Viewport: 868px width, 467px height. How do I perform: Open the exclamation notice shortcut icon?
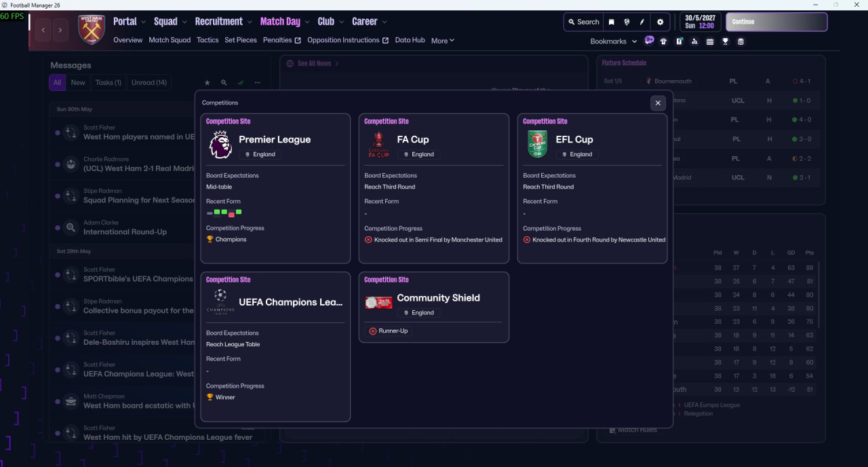679,41
